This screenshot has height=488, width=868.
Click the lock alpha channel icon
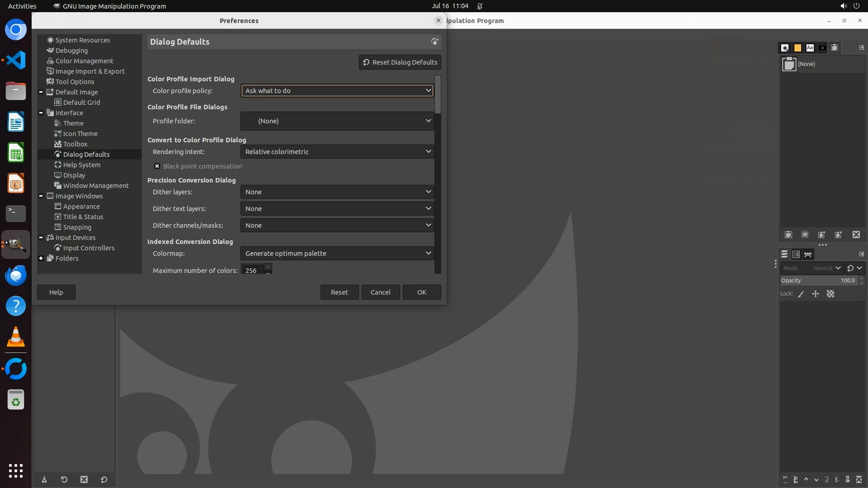pos(830,294)
